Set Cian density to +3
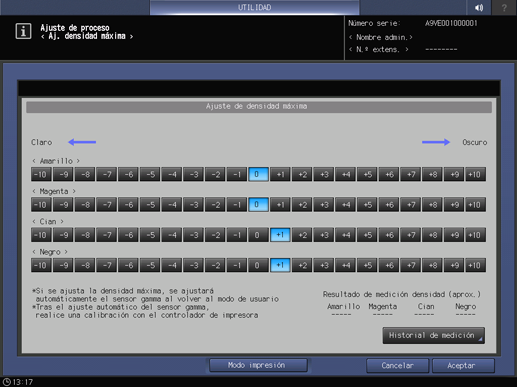The width and height of the screenshot is (517, 387). click(x=324, y=235)
